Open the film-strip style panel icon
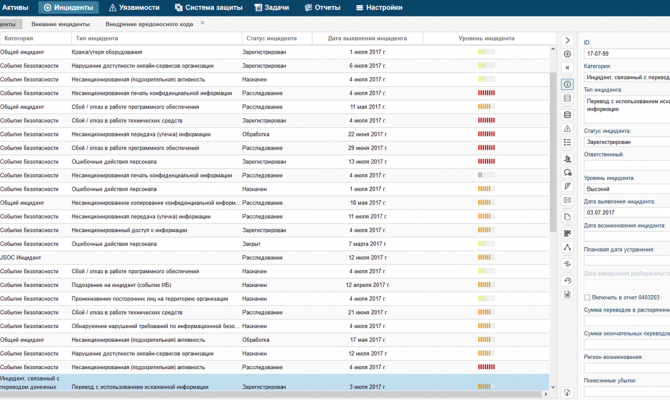This screenshot has height=400, width=670. pyautogui.click(x=567, y=98)
